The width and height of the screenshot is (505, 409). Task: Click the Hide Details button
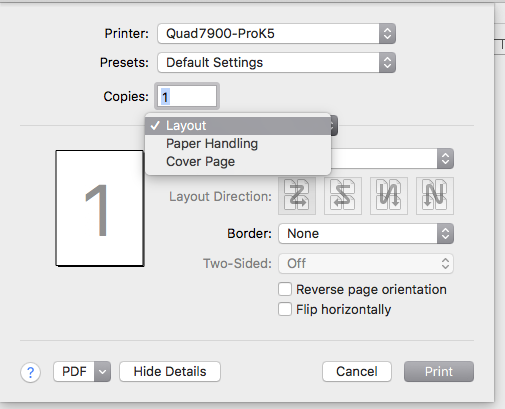coord(170,371)
